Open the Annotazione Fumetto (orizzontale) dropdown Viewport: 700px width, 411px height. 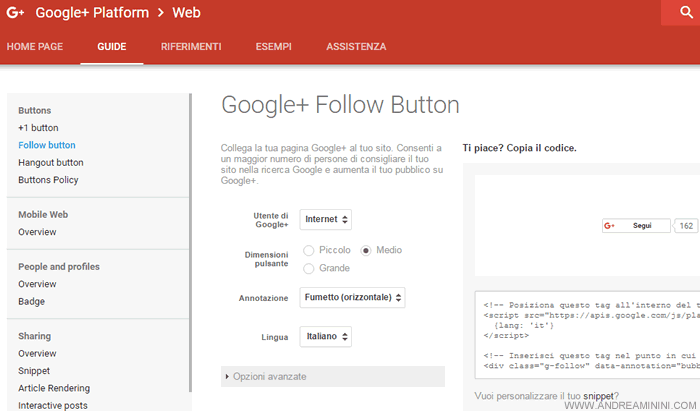(352, 298)
